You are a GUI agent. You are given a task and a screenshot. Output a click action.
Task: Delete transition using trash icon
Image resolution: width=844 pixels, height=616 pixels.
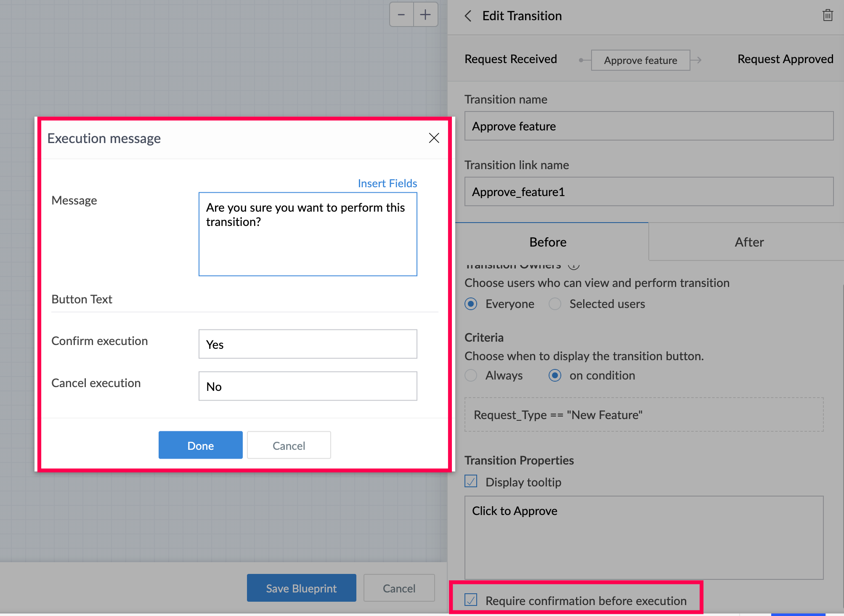click(x=828, y=16)
